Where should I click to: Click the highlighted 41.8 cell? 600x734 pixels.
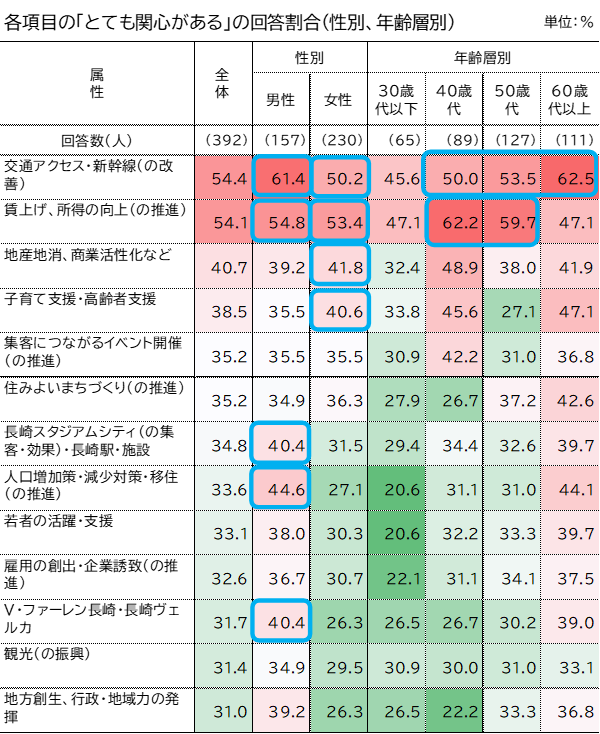click(339, 267)
